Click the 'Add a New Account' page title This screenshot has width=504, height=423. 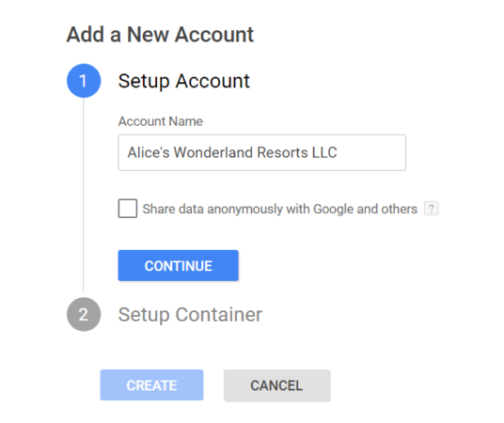coord(160,35)
